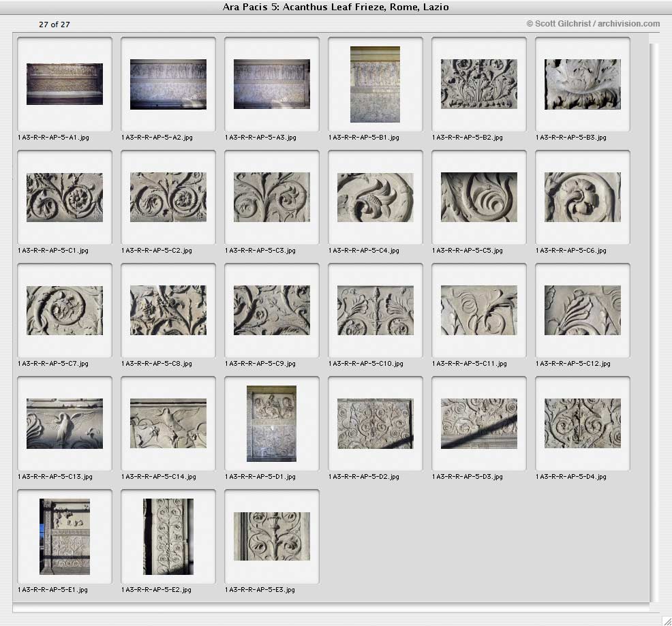Select the thumbnail image above 1A3-R-R-AP-5-A2.jpg
Viewport: 672px width, 626px height.
point(168,84)
